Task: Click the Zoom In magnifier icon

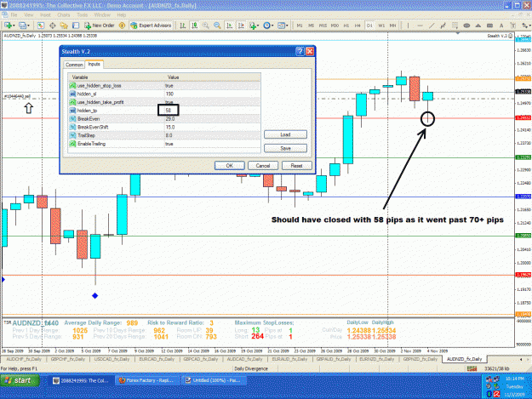Action: (206, 26)
